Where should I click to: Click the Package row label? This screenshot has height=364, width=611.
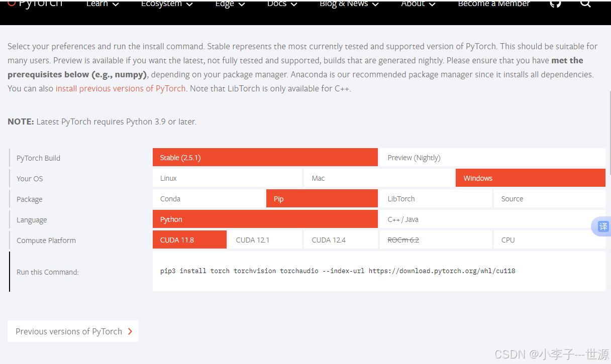[29, 199]
